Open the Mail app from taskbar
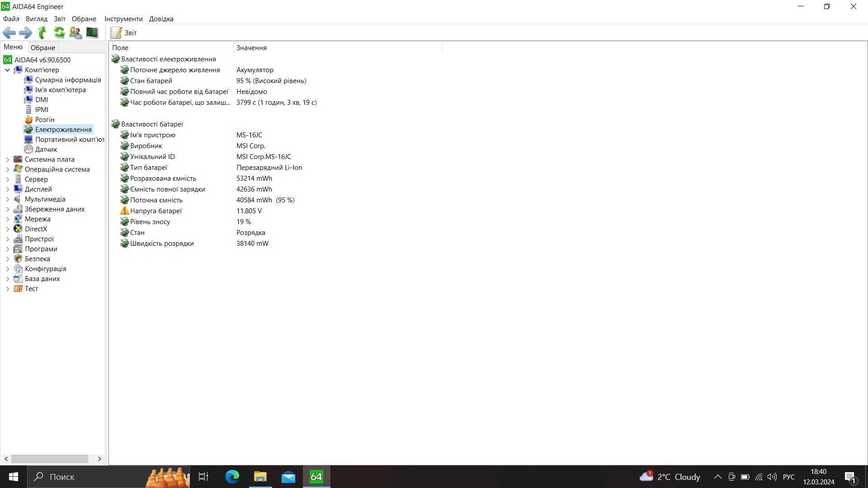 click(x=288, y=477)
